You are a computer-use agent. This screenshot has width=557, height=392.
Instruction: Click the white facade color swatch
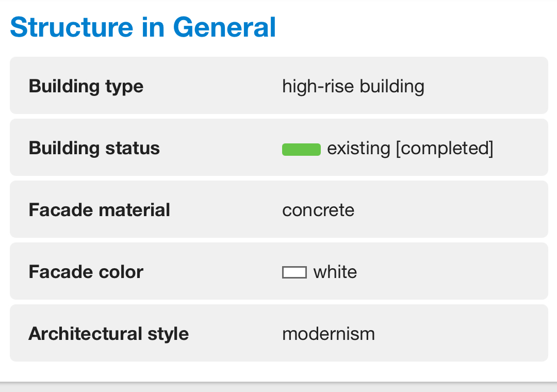point(294,272)
